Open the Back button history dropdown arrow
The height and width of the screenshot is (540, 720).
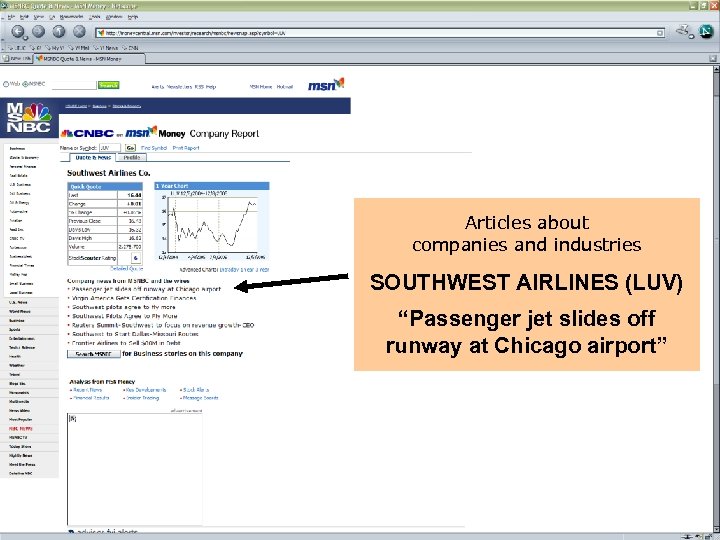[26, 38]
